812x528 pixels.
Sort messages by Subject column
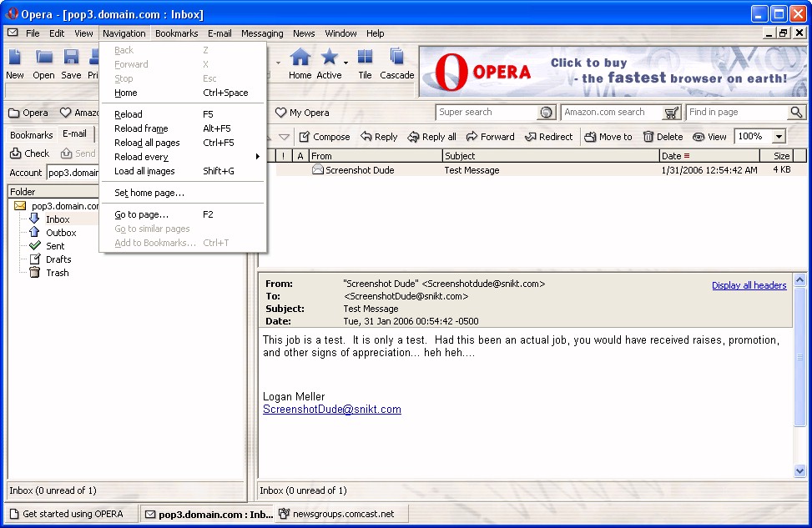(x=551, y=156)
